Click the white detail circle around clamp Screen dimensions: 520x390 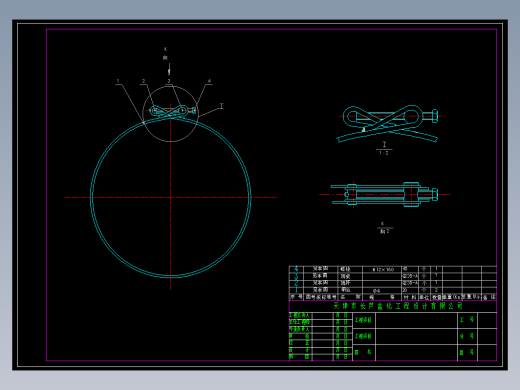click(170, 114)
